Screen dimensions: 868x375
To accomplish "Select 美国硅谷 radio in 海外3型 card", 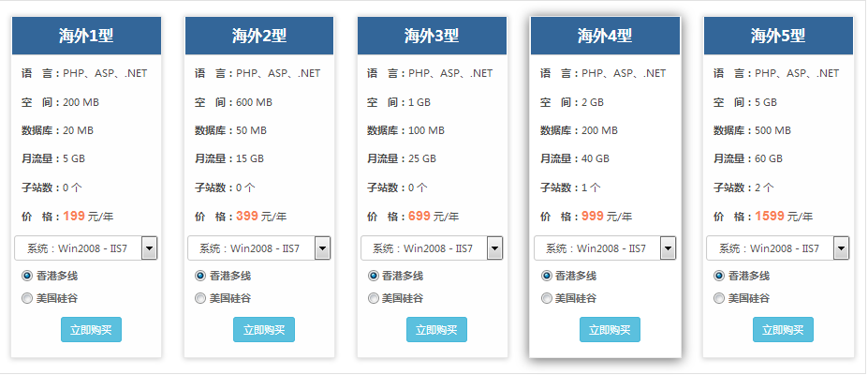I will click(374, 298).
